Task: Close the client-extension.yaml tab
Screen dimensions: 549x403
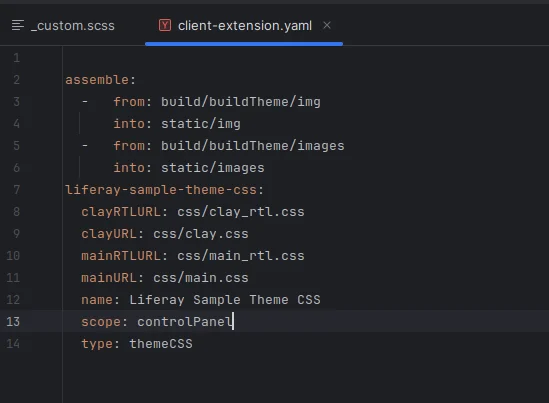Action: coord(327,25)
